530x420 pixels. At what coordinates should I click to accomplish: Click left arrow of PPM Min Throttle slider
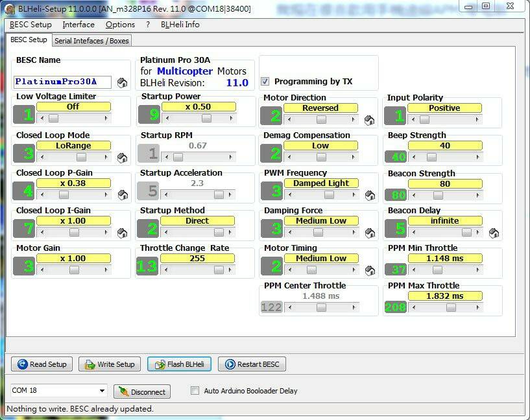click(x=414, y=270)
